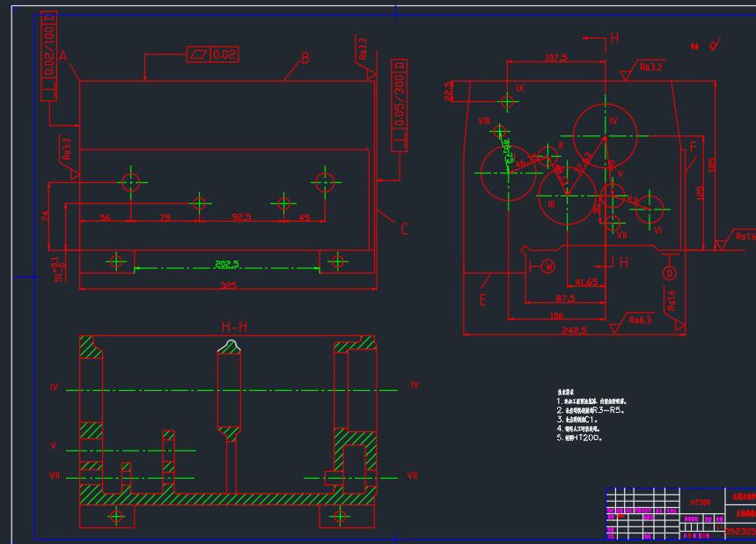Select technical note 5 containing HT200

click(x=580, y=437)
